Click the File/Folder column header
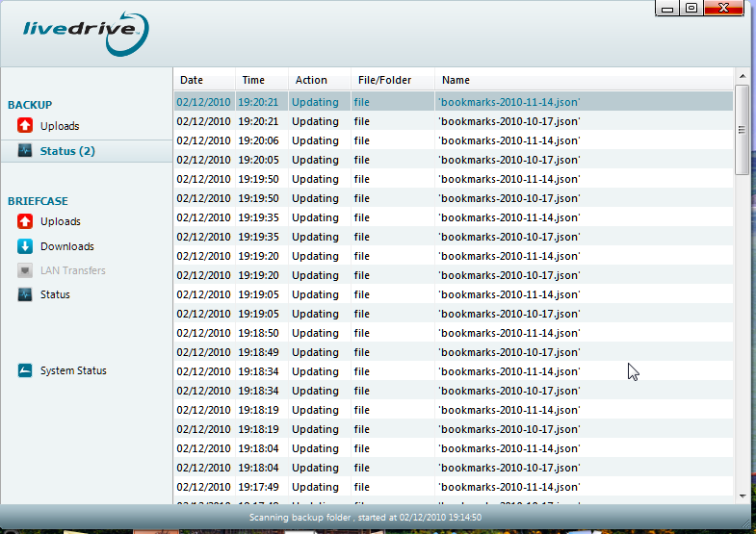This screenshot has width=756, height=534. click(x=384, y=80)
